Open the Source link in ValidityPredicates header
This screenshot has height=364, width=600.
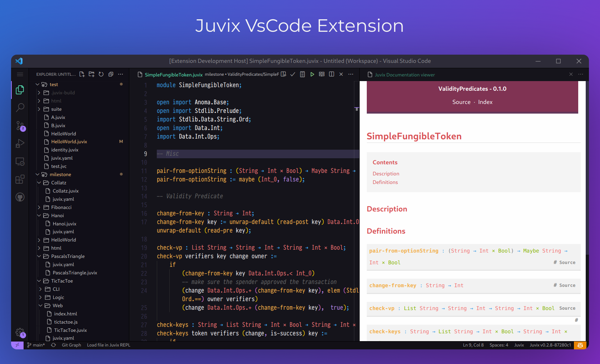point(461,102)
